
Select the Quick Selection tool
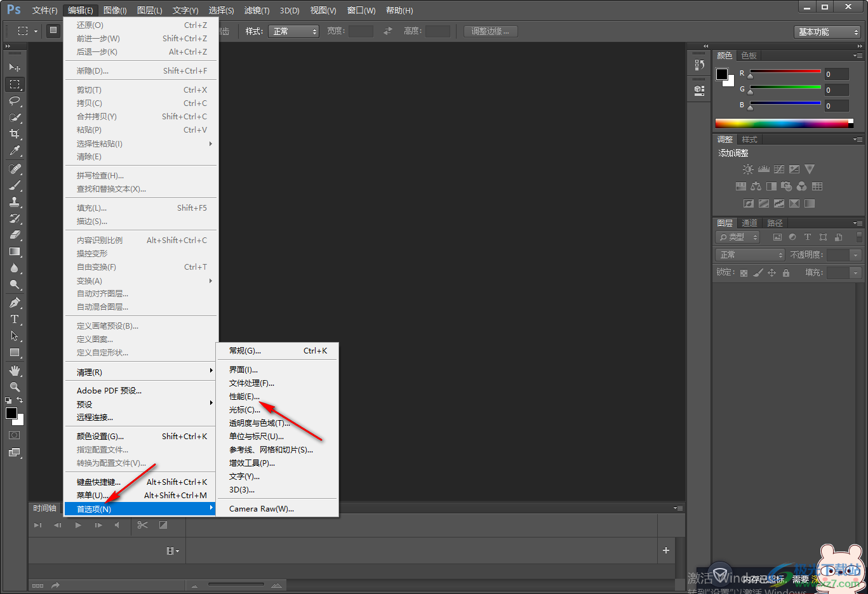15,117
